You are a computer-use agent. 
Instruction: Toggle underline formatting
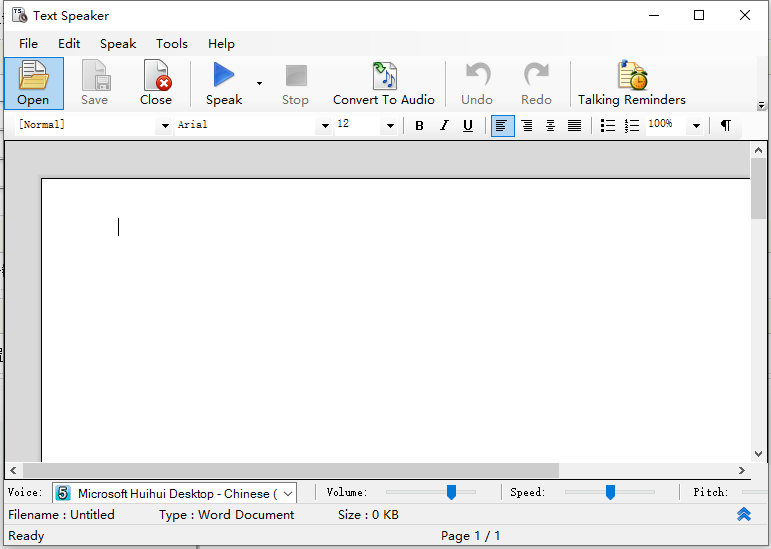tap(468, 126)
